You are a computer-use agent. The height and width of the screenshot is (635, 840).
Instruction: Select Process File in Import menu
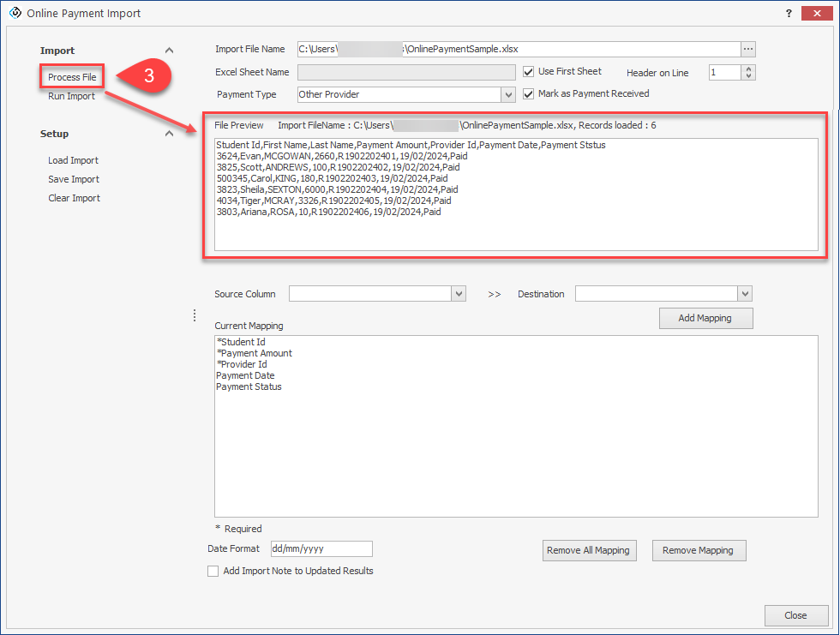coord(72,77)
